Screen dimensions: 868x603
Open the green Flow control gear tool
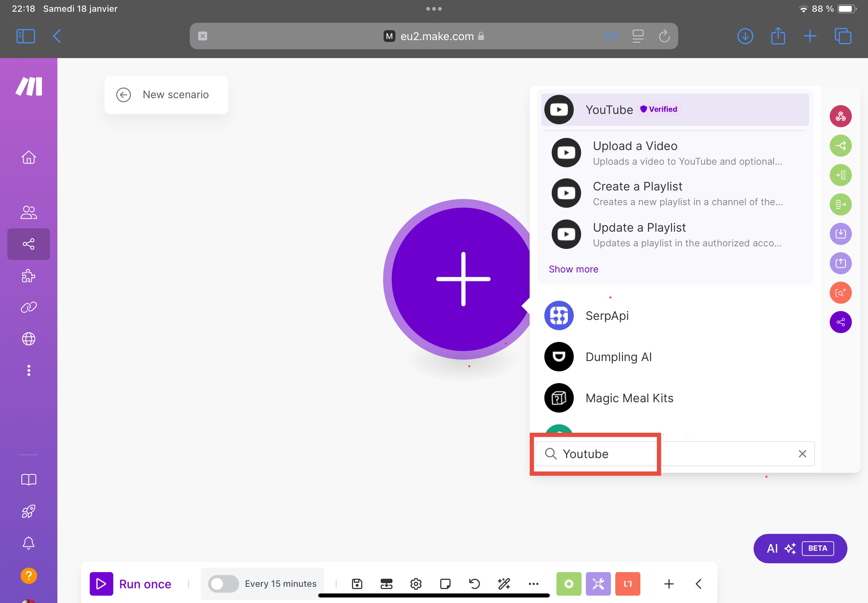(x=569, y=584)
